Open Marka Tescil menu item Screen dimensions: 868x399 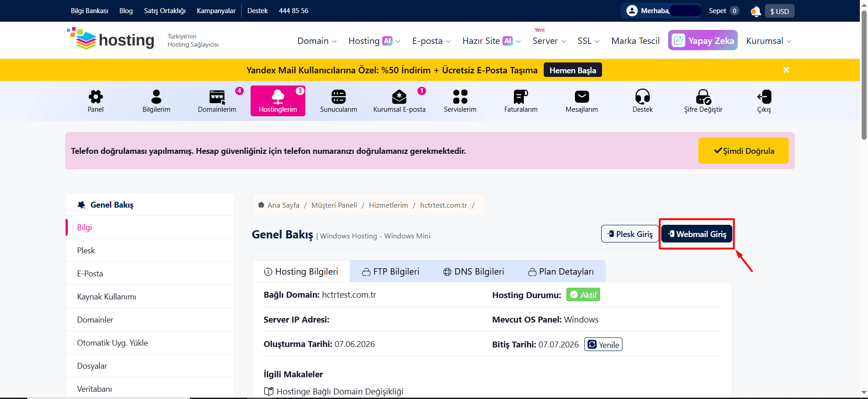[636, 41]
